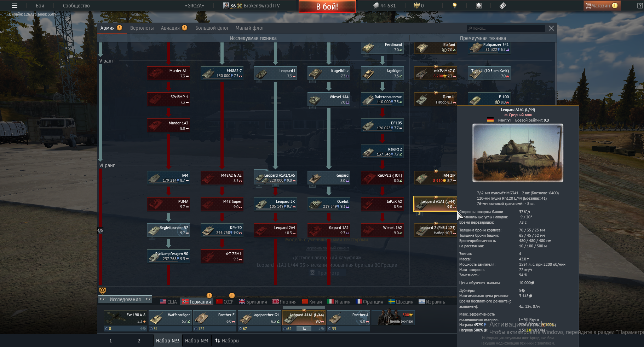Select the Raketenautomat vehicle card
Viewport: 644px width, 347px height.
[382, 99]
